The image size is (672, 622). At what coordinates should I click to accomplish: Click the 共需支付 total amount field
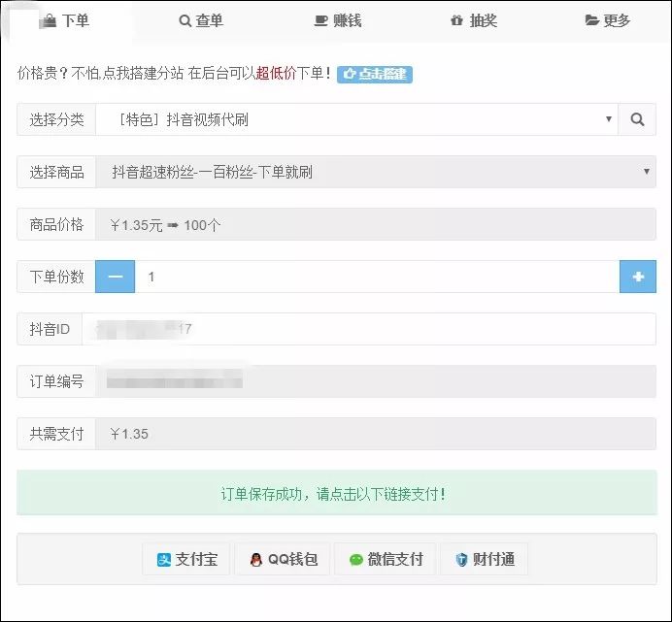click(375, 434)
